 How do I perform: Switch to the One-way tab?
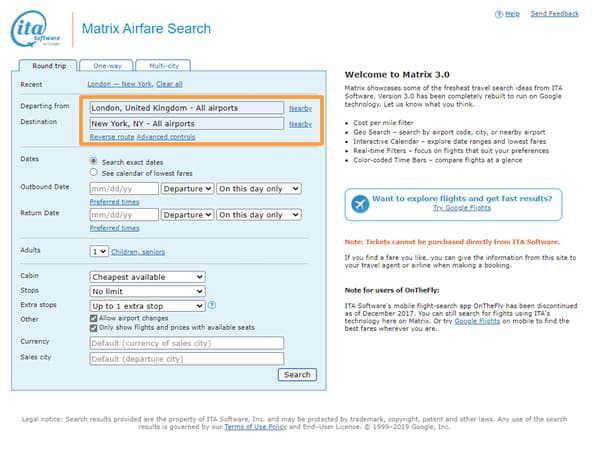pos(107,66)
